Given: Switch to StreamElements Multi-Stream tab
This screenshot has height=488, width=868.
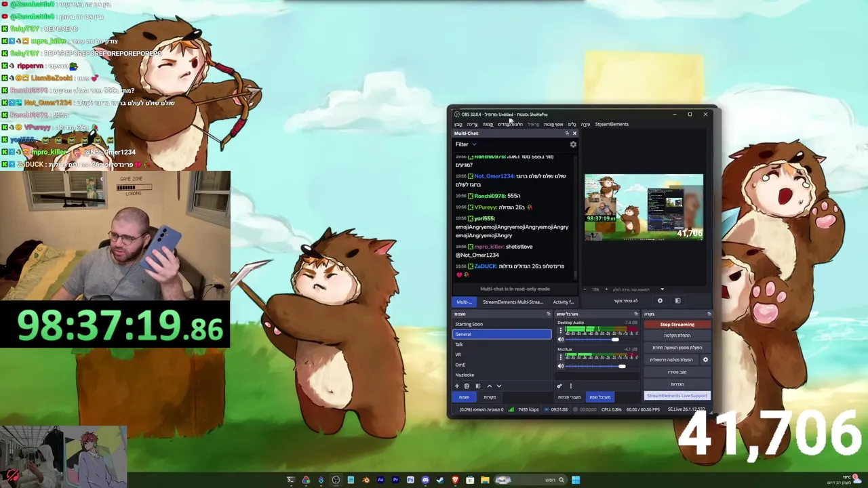Looking at the screenshot, I should [513, 302].
